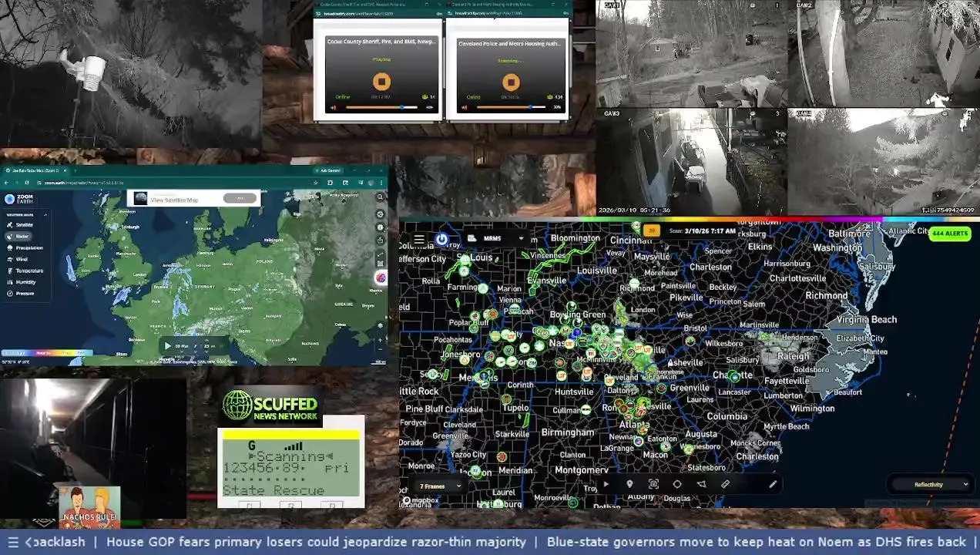Play the radar loop in weather app

point(606,484)
